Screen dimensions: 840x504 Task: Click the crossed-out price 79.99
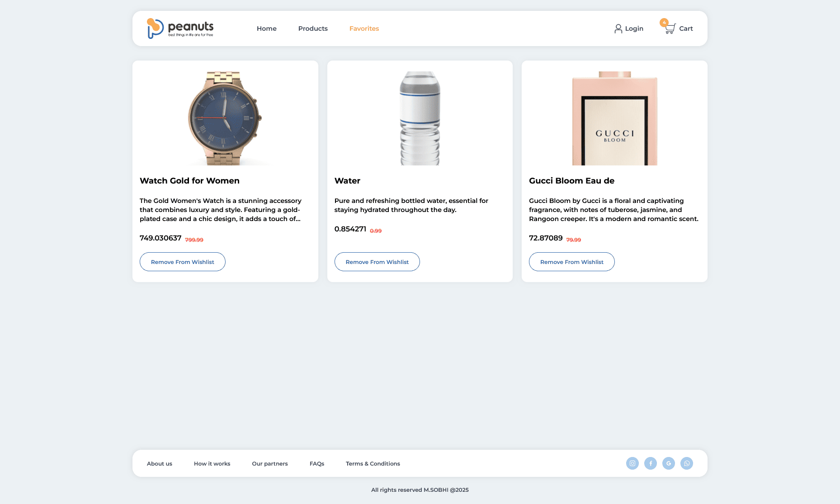[573, 240]
